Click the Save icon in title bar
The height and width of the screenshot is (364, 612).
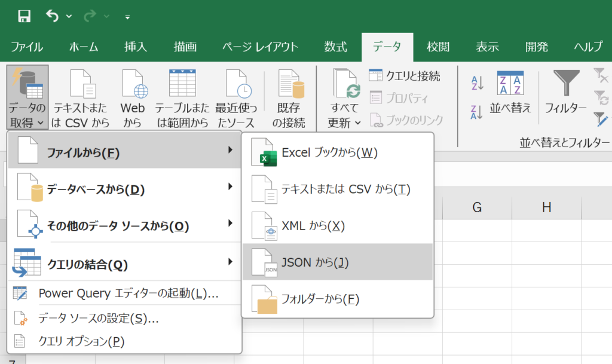tap(24, 17)
